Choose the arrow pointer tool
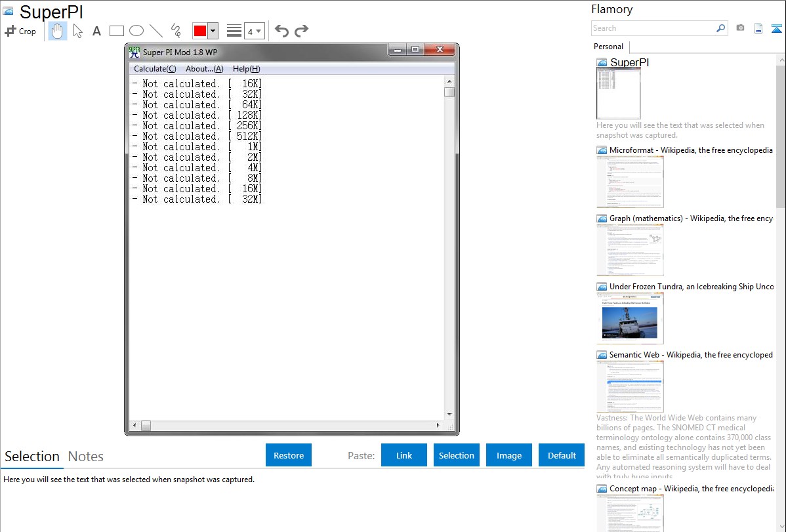 click(77, 31)
